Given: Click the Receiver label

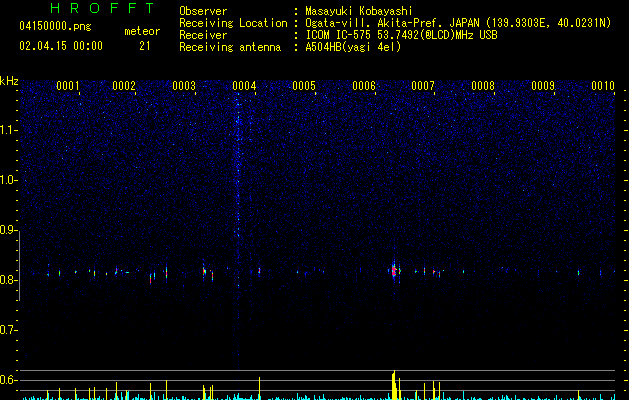Looking at the screenshot, I should pos(203,35).
